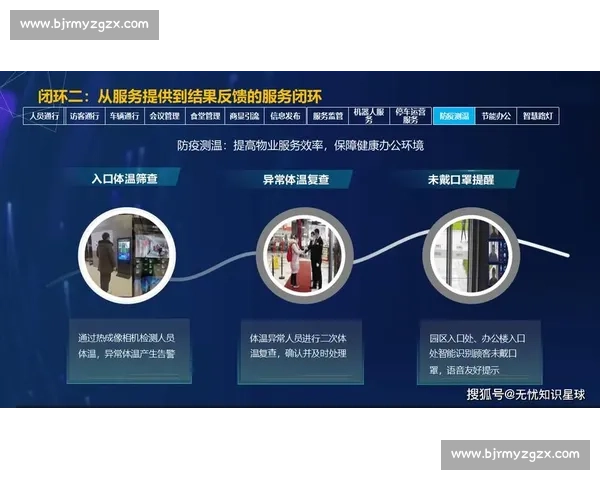Open the 人员通行 tab
This screenshot has width=600, height=480.
coord(44,116)
